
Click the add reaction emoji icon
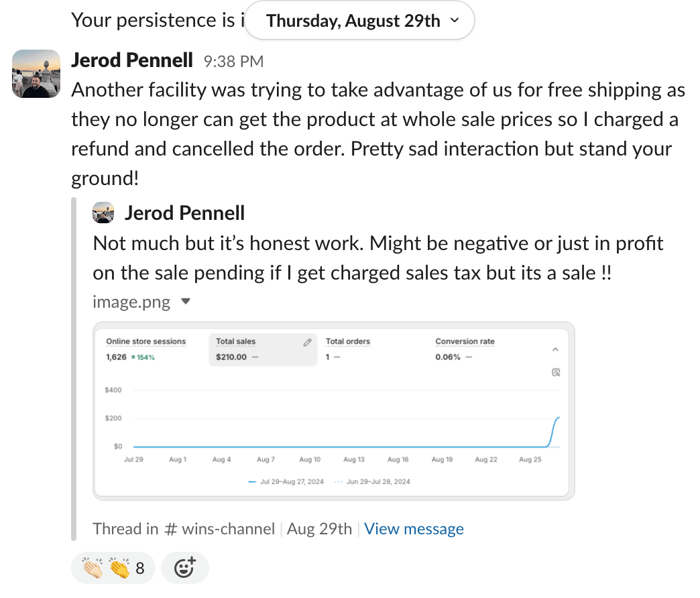tap(185, 569)
